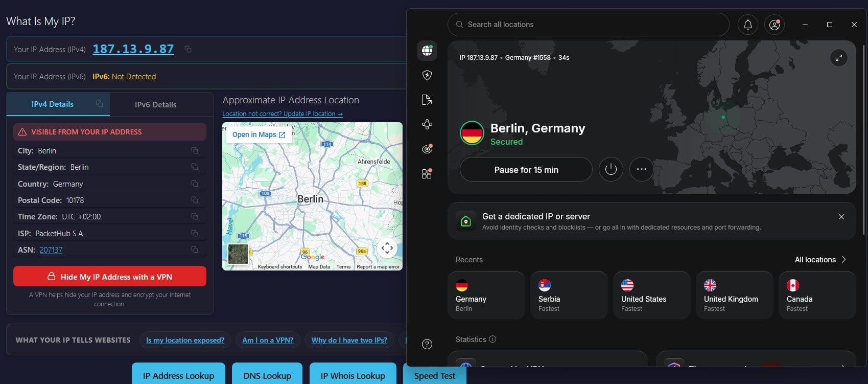Open file sharing icon in VPN sidebar

coord(427,100)
